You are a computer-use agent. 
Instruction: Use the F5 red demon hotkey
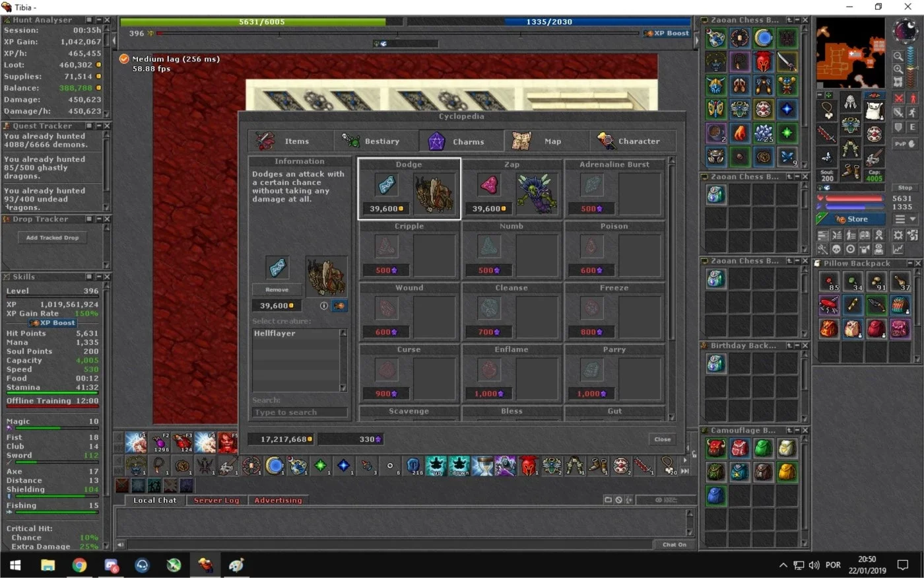click(228, 443)
